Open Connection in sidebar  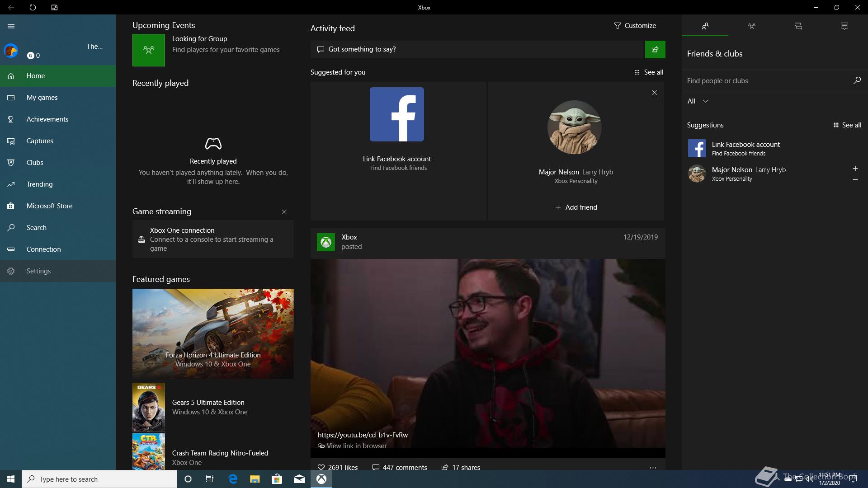point(58,249)
